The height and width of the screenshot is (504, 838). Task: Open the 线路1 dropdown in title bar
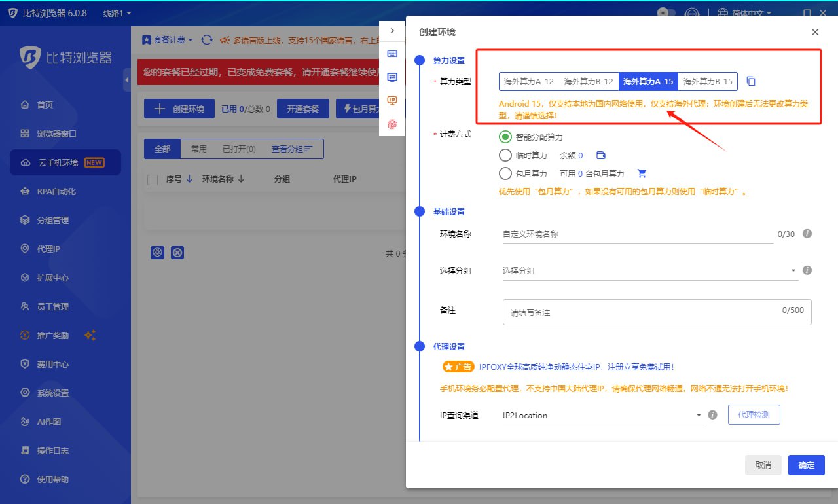pyautogui.click(x=117, y=13)
